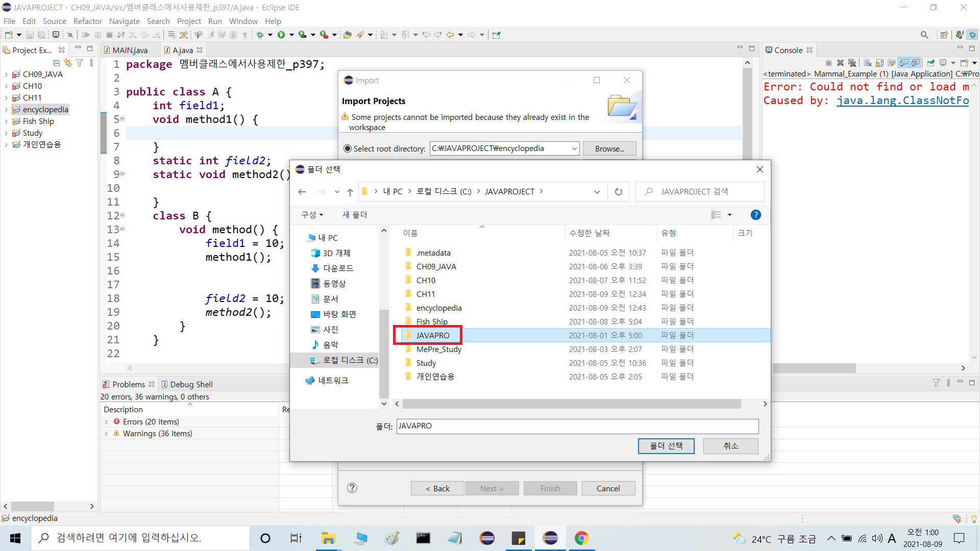Image resolution: width=980 pixels, height=551 pixels.
Task: Click the Search magnifier icon in Eclipse toolbar
Action: (924, 35)
